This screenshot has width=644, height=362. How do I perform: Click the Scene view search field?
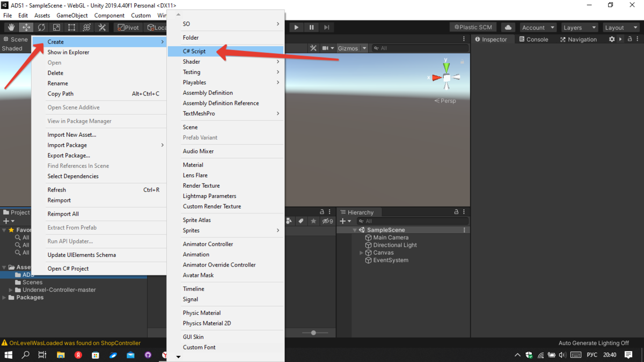coord(420,48)
